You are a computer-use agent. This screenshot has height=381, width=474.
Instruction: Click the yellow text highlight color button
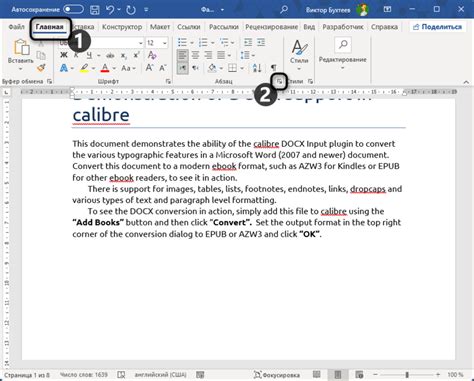[x=84, y=68]
